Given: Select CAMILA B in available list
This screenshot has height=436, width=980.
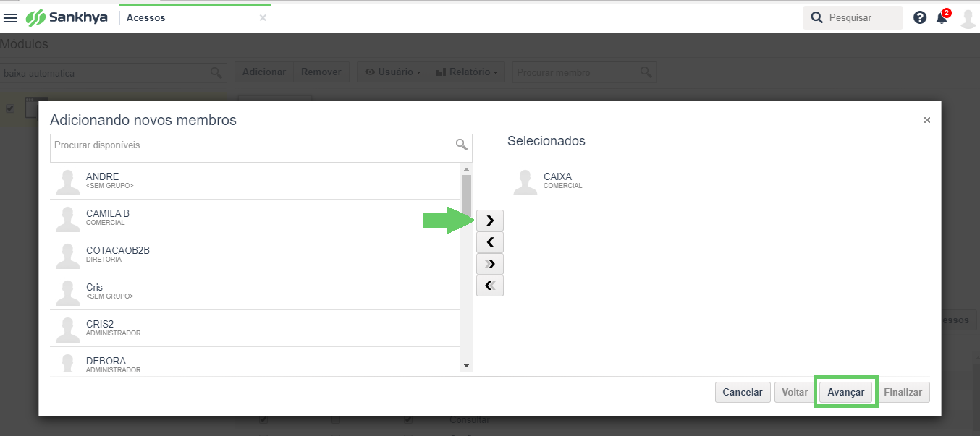Looking at the screenshot, I should pos(255,218).
